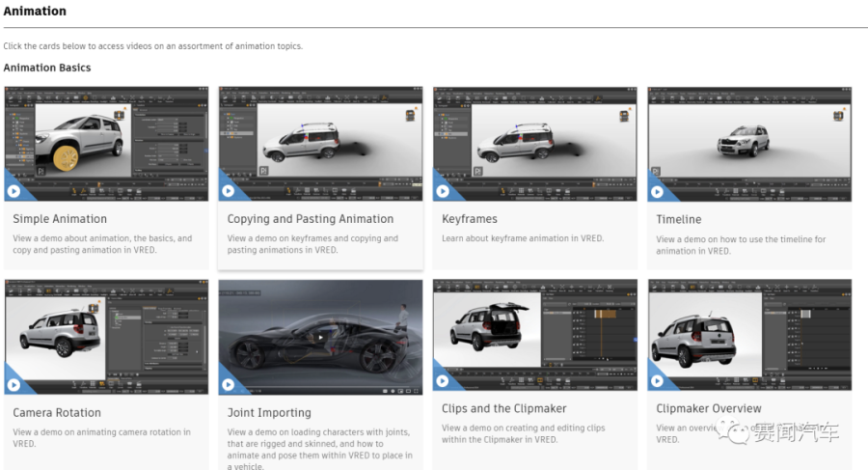Screen dimensions: 868x470
Task: Go to the Timeline card title
Action: [x=679, y=219]
